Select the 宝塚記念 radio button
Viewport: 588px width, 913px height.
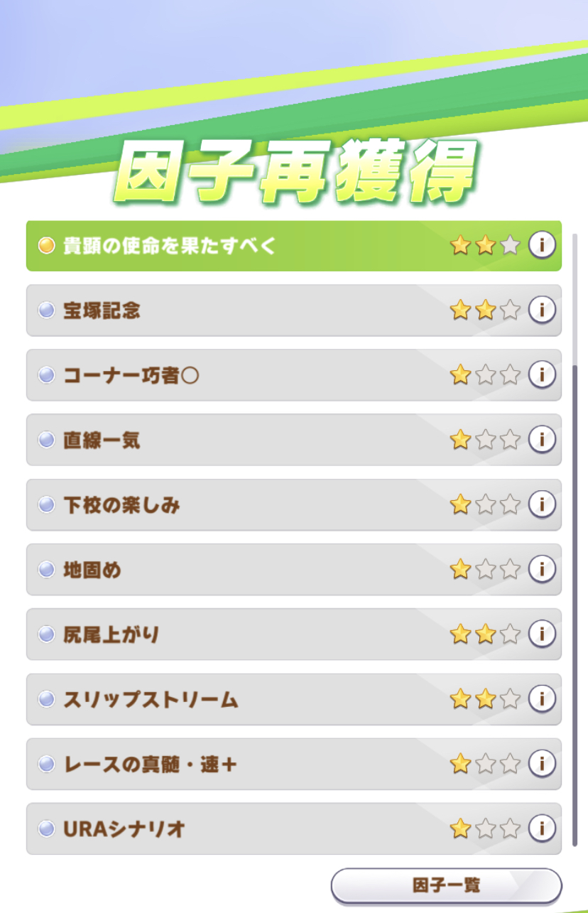tap(46, 310)
